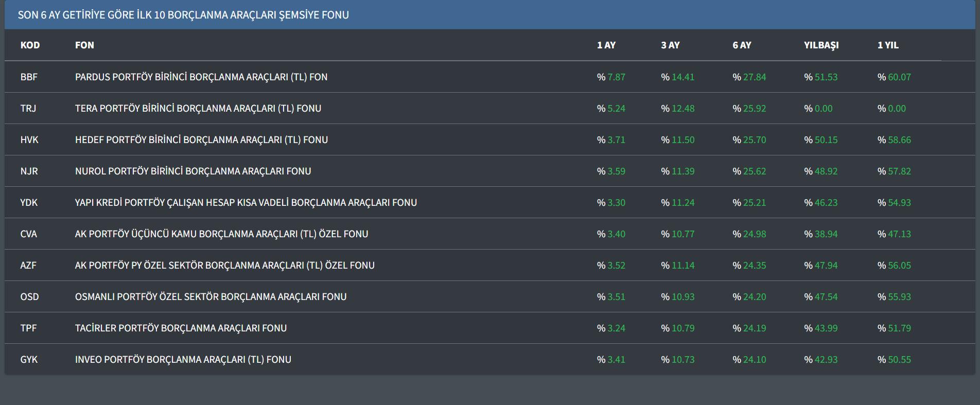Click Yapı Kredi Portföy Çalışan Hesap fund
Viewport: 980px width, 405px height.
(x=246, y=203)
